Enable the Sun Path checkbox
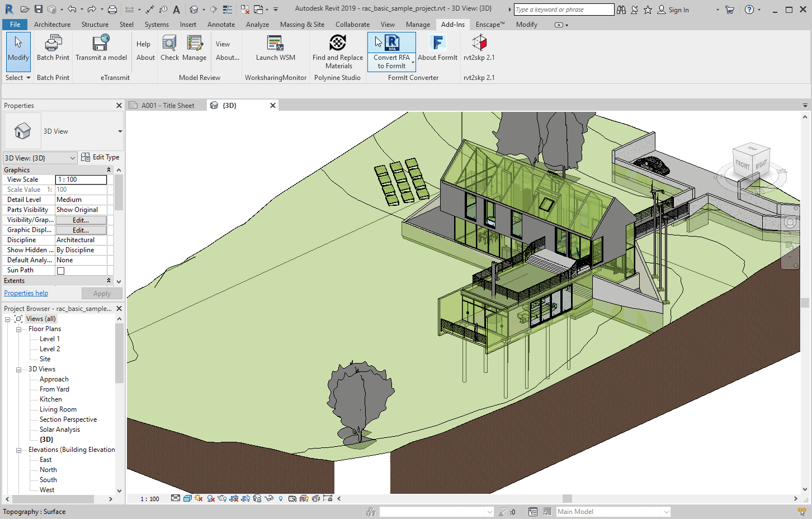812x519 pixels. pyautogui.click(x=61, y=271)
